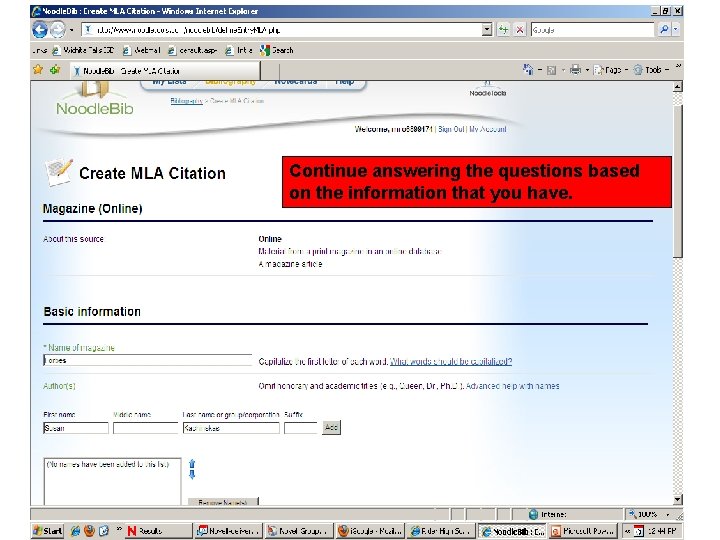Open the Bibliography navigation tab

pos(230,82)
